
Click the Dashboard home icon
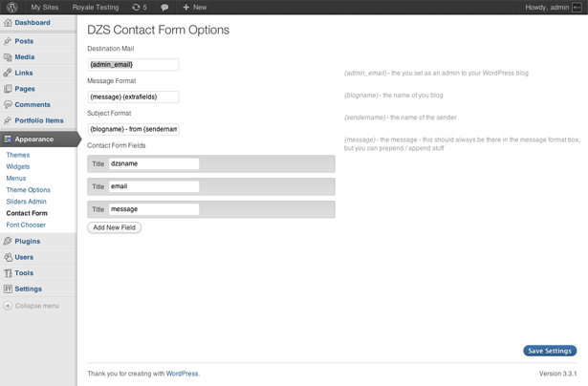point(8,23)
